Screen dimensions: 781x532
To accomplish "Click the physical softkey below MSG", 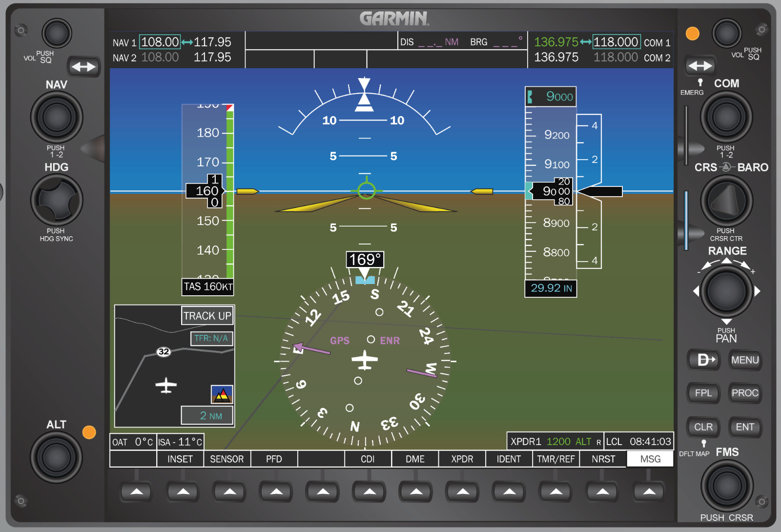I will (x=649, y=491).
